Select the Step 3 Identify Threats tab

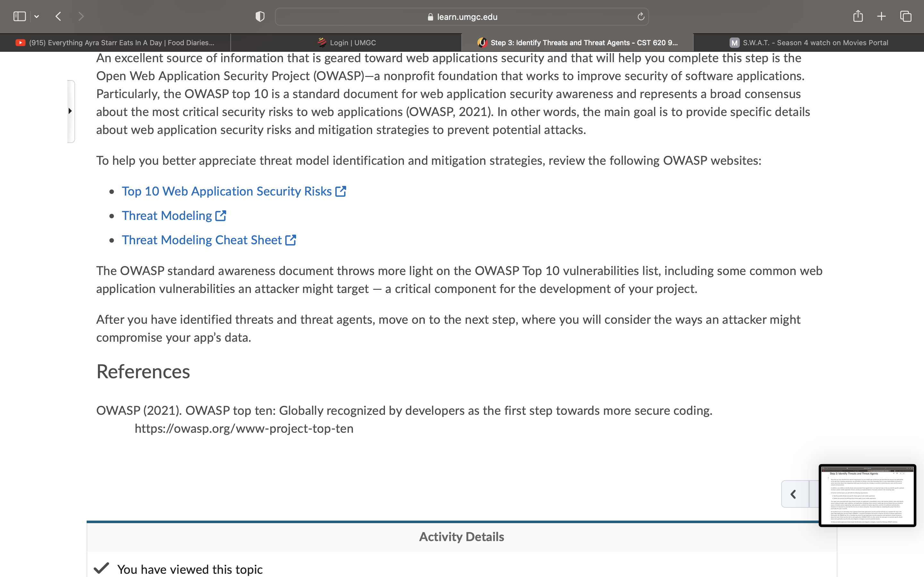[x=577, y=43]
